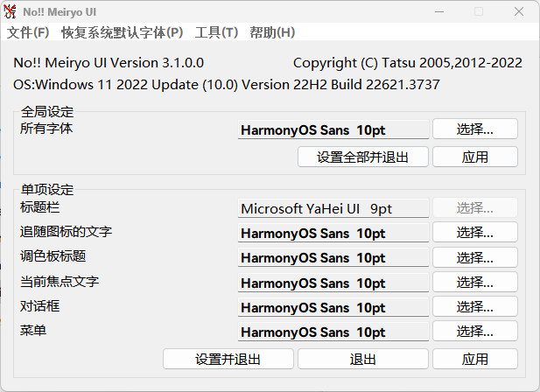This screenshot has width=540, height=392.
Task: Click 应用 button in 全局设定 section
Action: [474, 157]
